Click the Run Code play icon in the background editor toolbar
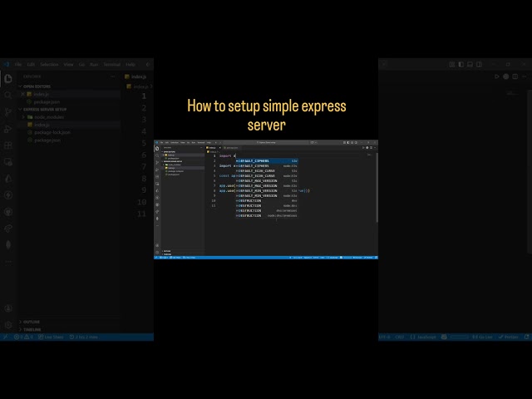The height and width of the screenshot is (399, 532). pyautogui.click(x=497, y=76)
